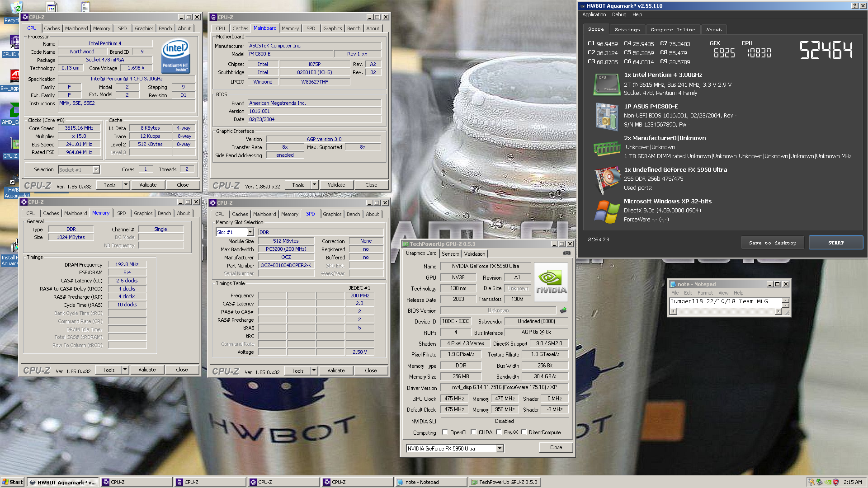Click the GPU-Z BIOS save chip icon
Image resolution: width=868 pixels, height=488 pixels.
(563, 310)
